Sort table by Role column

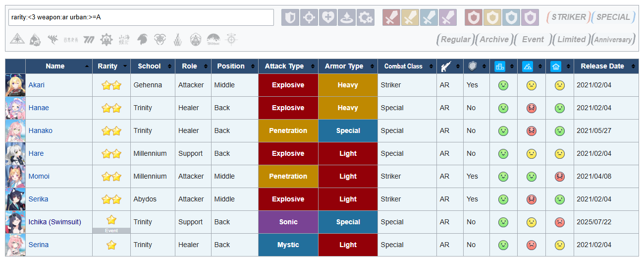193,66
